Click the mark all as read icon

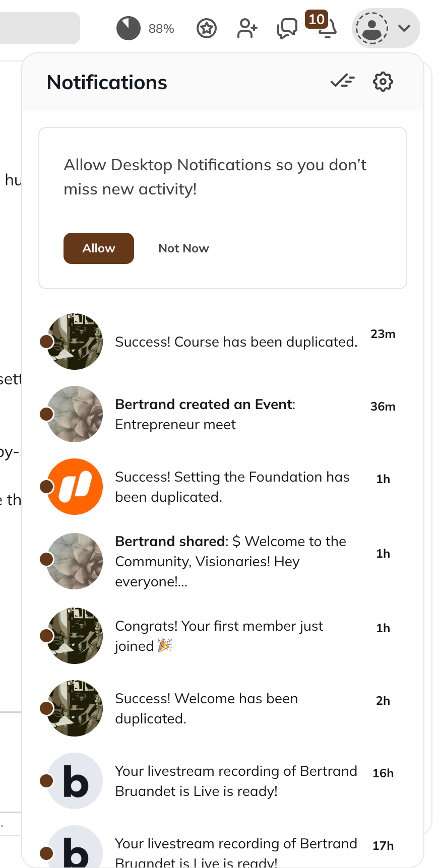343,81
